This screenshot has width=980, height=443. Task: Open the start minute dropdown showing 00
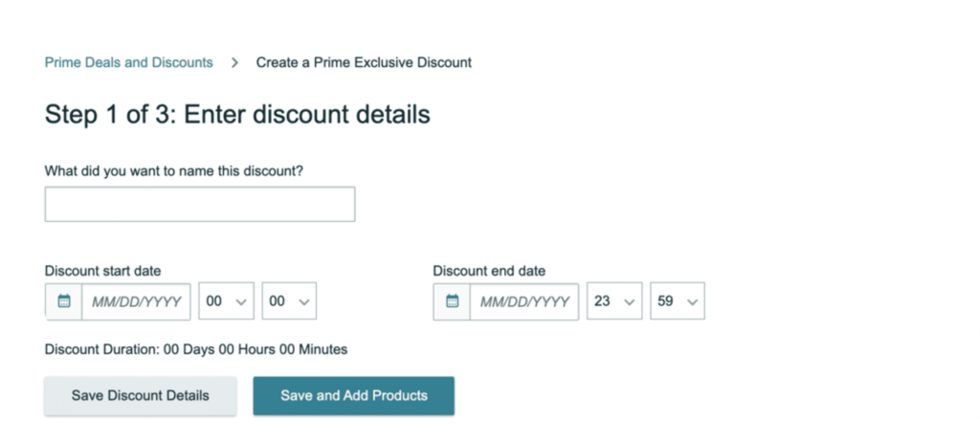289,301
